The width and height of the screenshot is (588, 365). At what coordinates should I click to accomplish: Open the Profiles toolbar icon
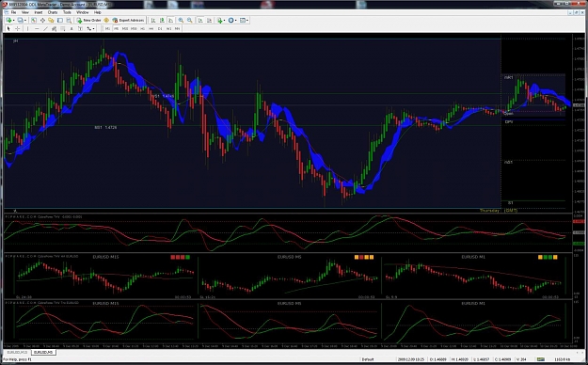pyautogui.click(x=20, y=21)
